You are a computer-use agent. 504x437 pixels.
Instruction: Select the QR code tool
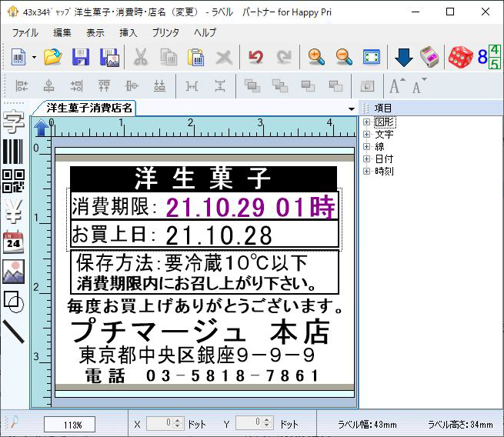(13, 182)
